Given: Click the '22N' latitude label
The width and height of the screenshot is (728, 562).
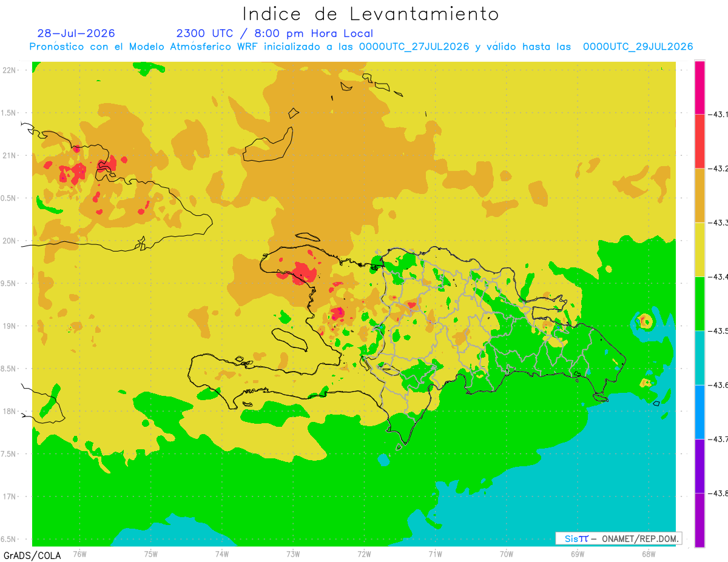Looking at the screenshot, I should (10, 70).
